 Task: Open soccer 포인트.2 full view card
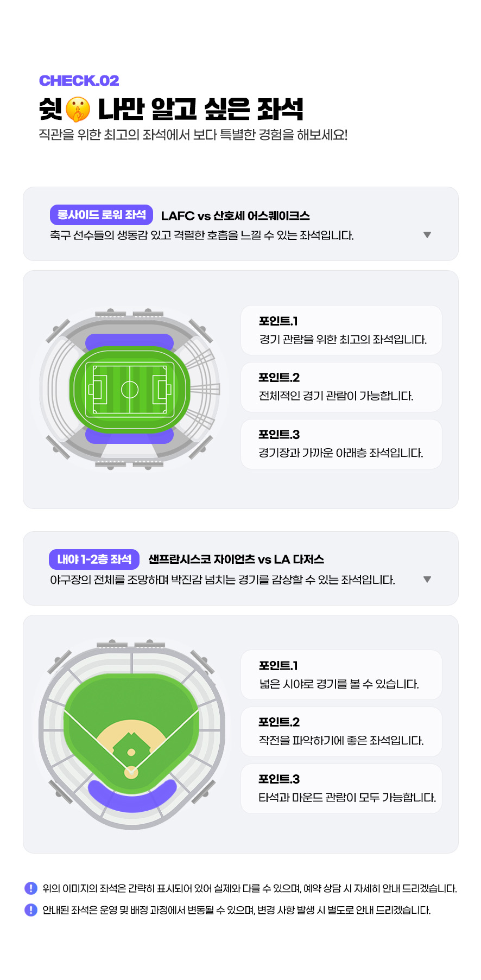[341, 387]
